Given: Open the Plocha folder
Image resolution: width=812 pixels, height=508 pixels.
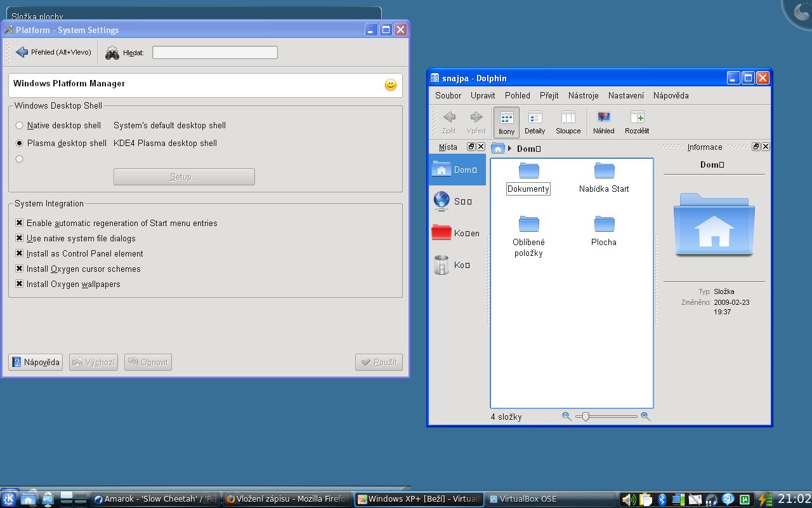Looking at the screenshot, I should (x=604, y=232).
